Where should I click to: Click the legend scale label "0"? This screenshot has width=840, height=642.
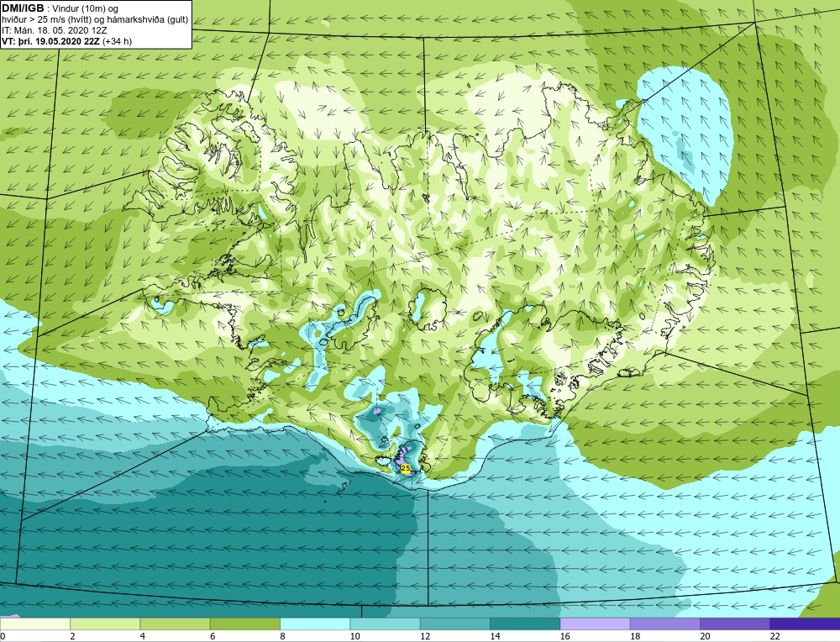tap(3, 636)
